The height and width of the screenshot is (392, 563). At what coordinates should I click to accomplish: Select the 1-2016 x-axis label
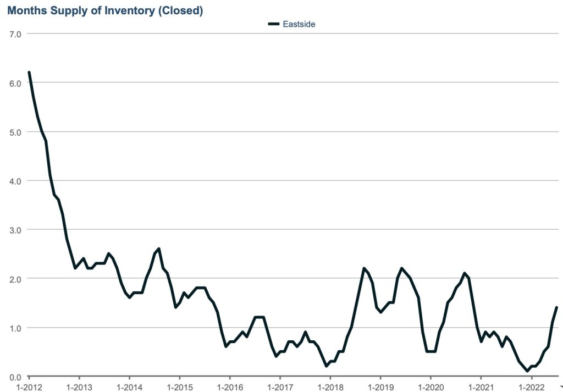[x=229, y=386]
